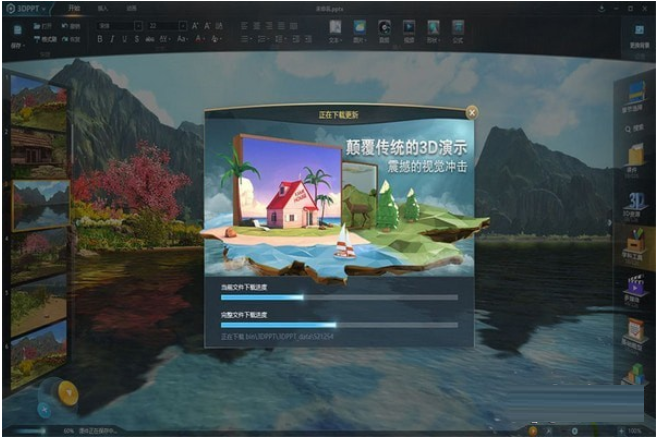Click the download icon in title bar
The width and height of the screenshot is (657, 437).
click(601, 8)
